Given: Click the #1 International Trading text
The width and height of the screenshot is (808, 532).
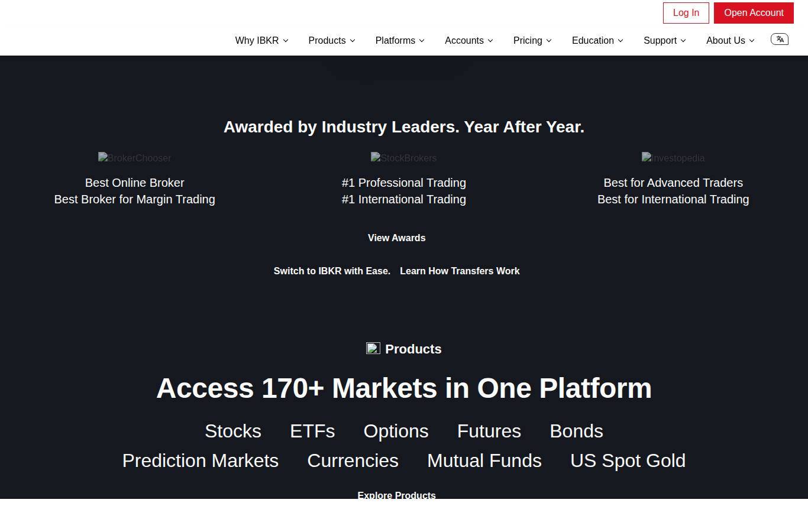Looking at the screenshot, I should click(x=404, y=199).
